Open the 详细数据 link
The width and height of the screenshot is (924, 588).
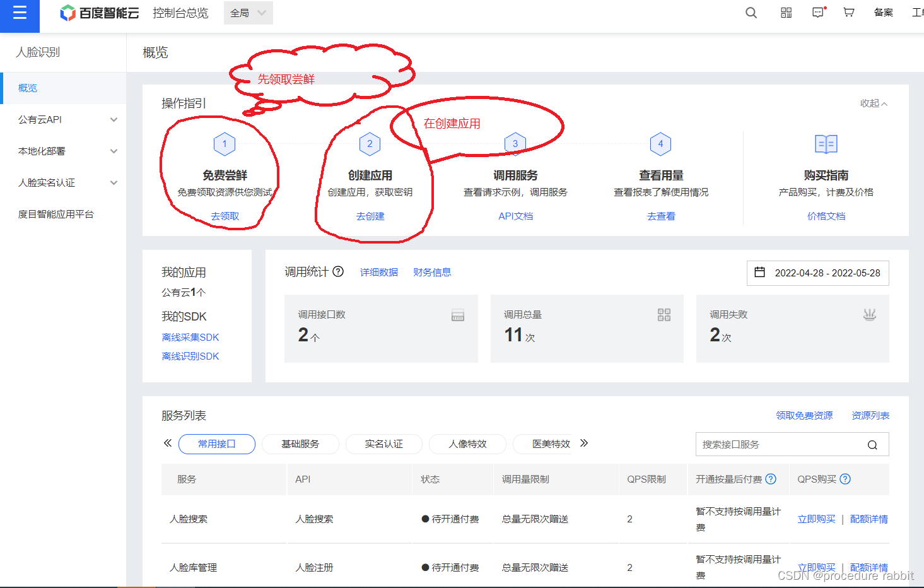click(x=378, y=272)
